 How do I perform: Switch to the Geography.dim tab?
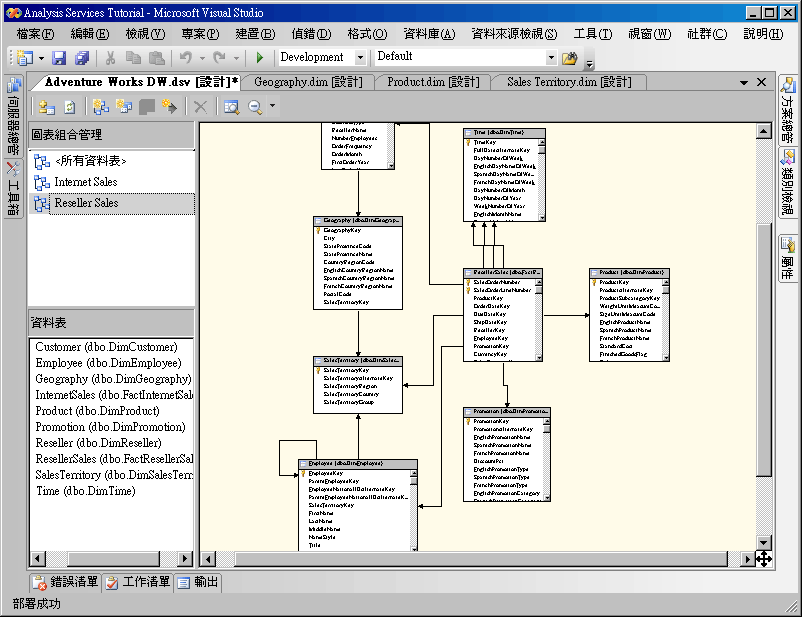(308, 82)
